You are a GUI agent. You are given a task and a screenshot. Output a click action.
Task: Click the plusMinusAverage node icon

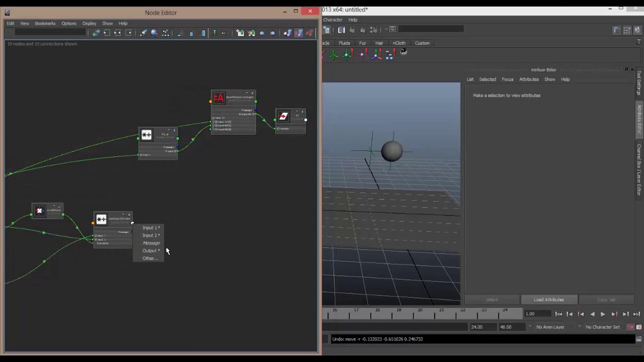[x=219, y=98]
